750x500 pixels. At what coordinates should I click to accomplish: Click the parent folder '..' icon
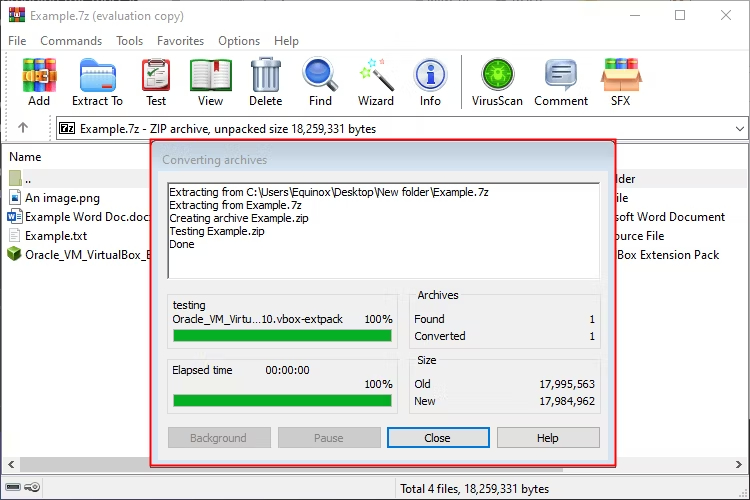(x=15, y=178)
